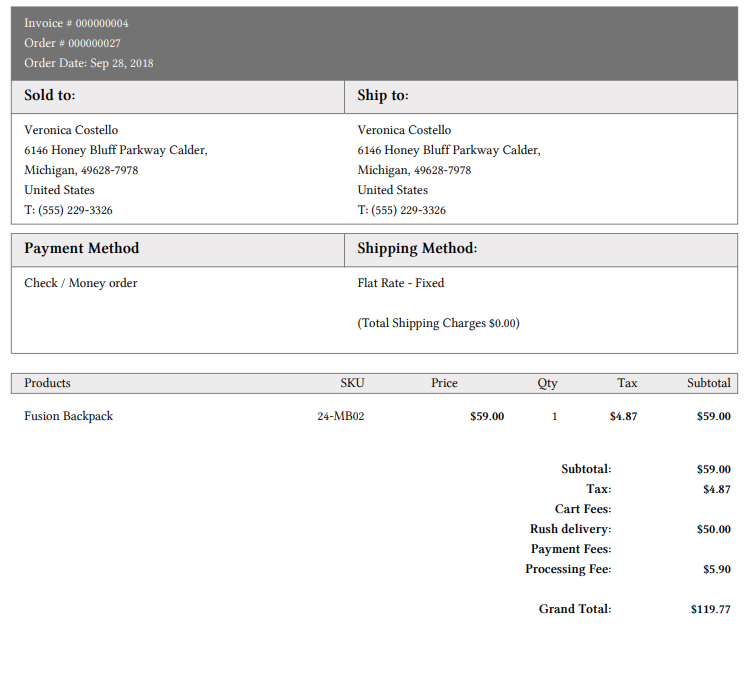Click the Price column header

[444, 383]
